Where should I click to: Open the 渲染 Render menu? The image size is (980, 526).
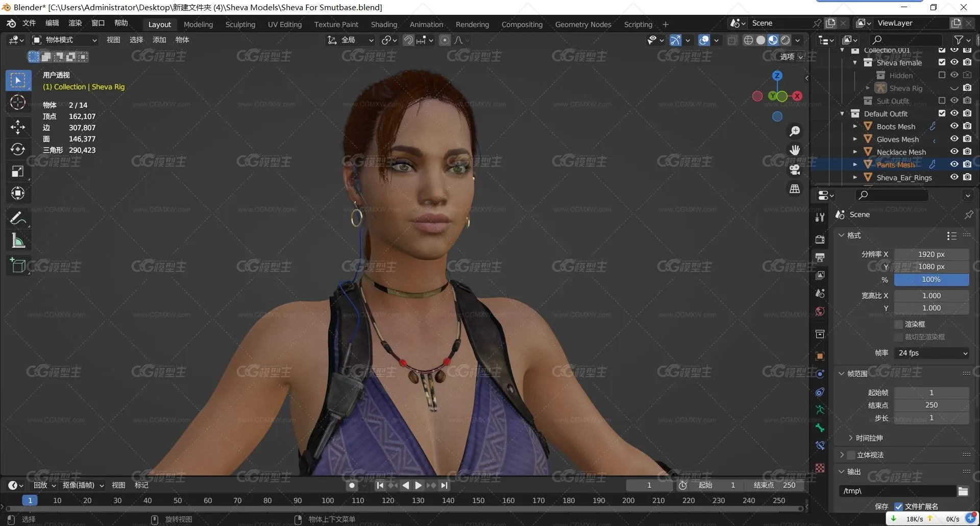pyautogui.click(x=75, y=23)
